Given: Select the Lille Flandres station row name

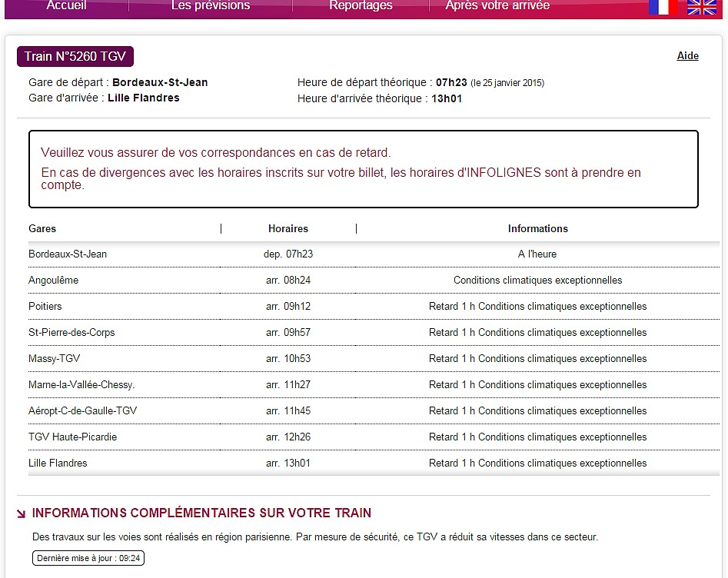Looking at the screenshot, I should click(x=58, y=463).
